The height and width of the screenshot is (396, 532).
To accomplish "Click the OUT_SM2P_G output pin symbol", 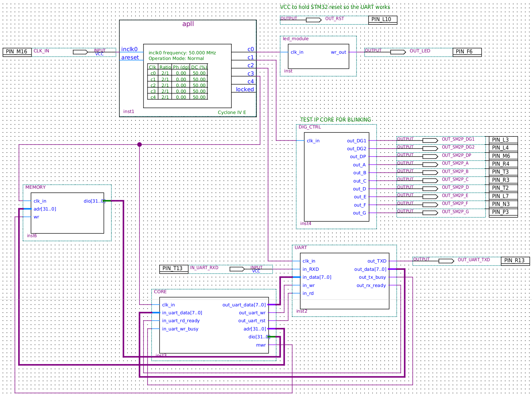I will click(x=430, y=213).
